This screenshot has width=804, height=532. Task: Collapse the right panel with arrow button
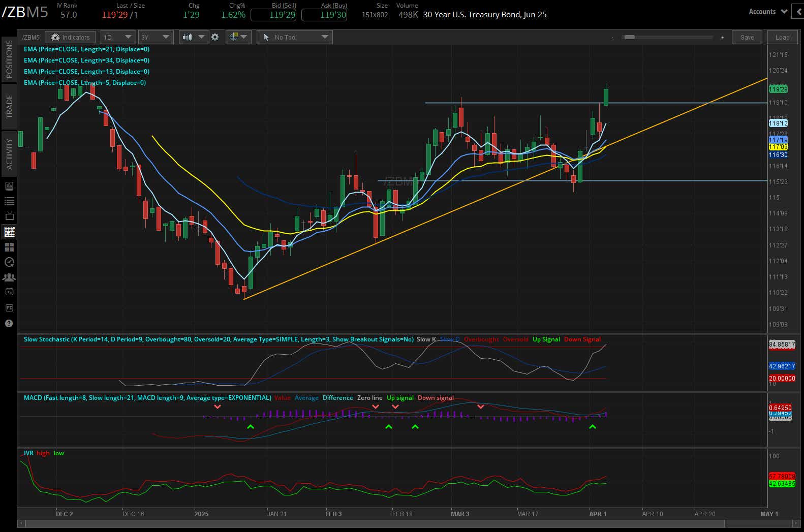(798, 12)
